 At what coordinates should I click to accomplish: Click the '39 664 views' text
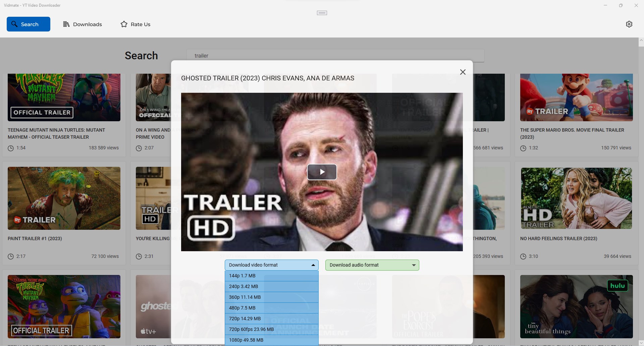click(618, 256)
